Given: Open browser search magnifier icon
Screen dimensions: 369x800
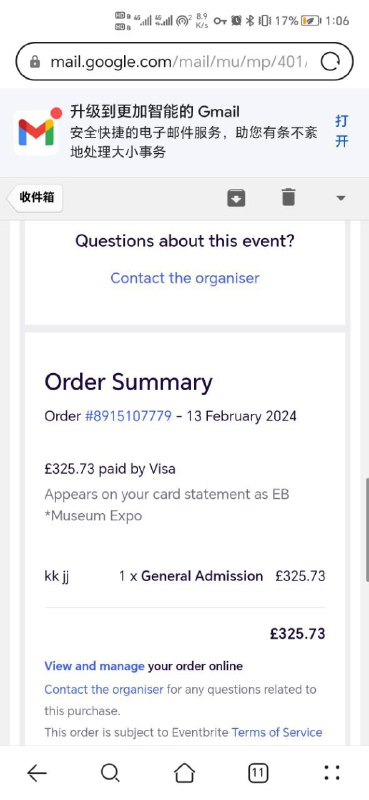Looking at the screenshot, I should pyautogui.click(x=110, y=773).
